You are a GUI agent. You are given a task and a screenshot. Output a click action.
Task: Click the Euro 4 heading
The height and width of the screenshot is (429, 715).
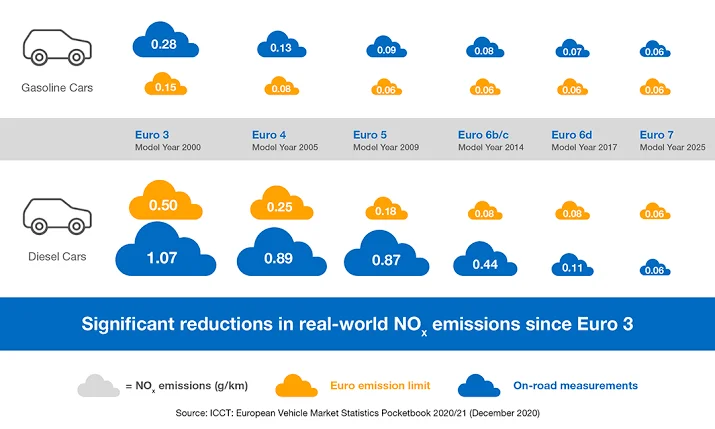point(269,135)
